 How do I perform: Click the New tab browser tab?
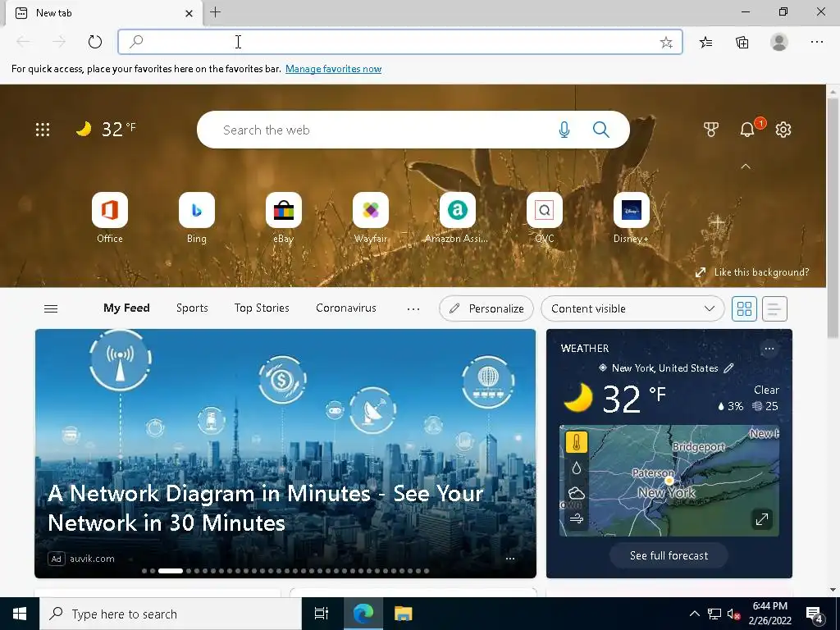tap(104, 13)
